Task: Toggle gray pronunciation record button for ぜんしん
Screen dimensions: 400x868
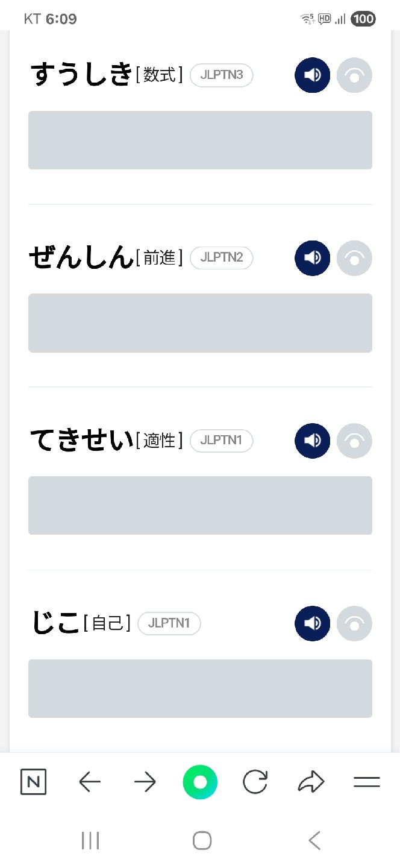Action: (354, 258)
